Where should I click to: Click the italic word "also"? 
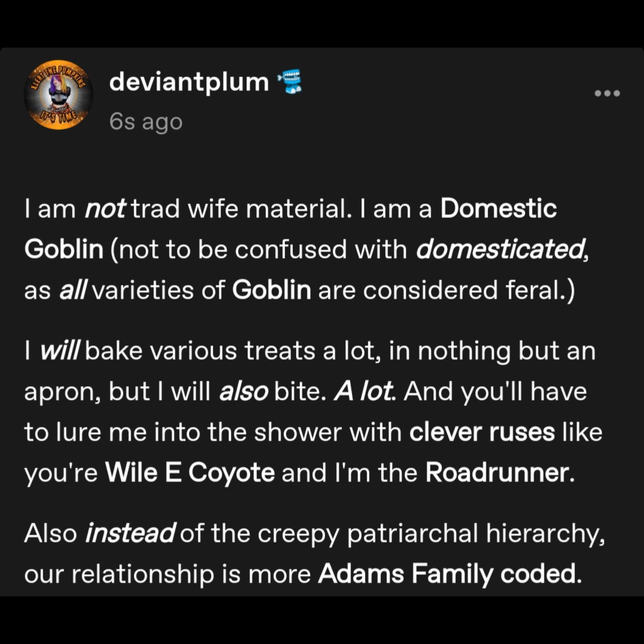coord(244,391)
